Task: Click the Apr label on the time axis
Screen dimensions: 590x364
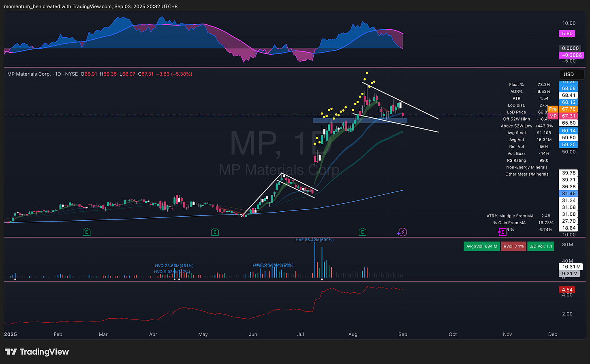Action: pos(153,334)
